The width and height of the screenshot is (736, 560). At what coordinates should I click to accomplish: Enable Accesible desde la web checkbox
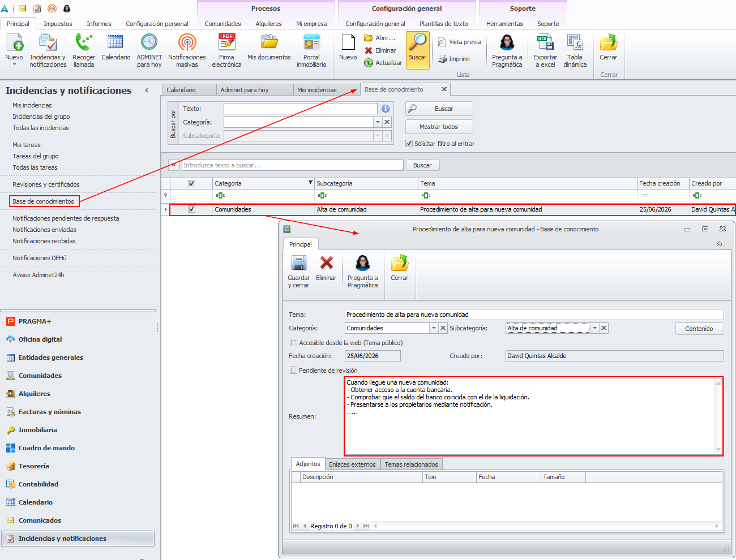pos(293,343)
